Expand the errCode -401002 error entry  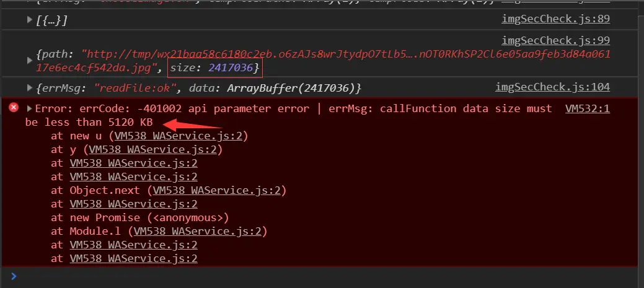click(29, 109)
